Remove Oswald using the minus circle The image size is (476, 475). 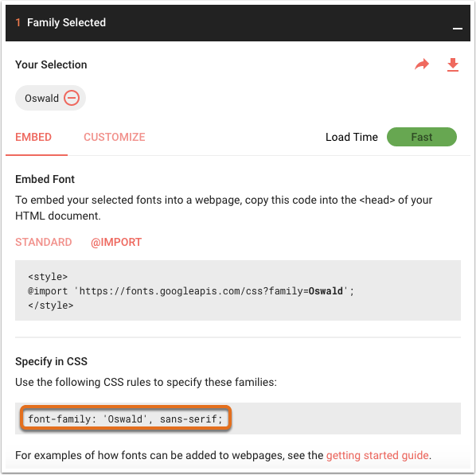tap(72, 98)
